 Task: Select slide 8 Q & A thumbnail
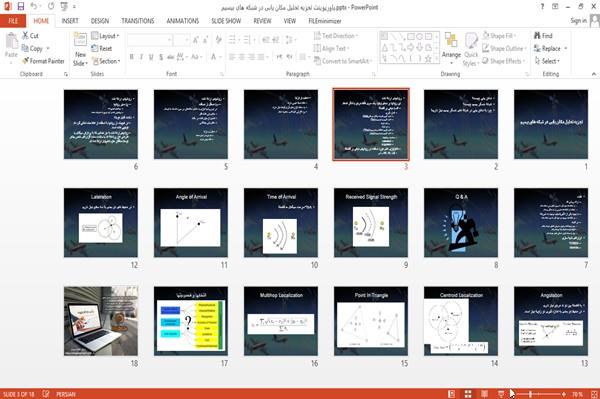pyautogui.click(x=461, y=223)
